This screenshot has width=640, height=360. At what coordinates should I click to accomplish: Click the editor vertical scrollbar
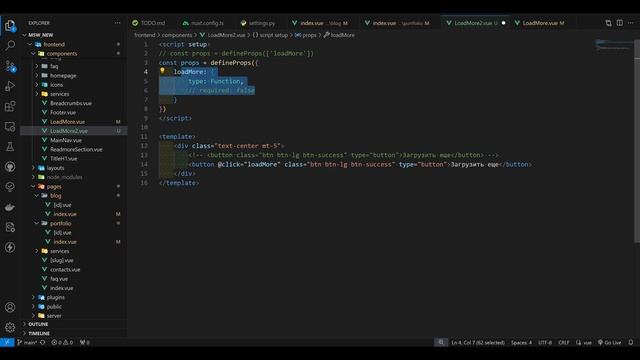click(637, 141)
